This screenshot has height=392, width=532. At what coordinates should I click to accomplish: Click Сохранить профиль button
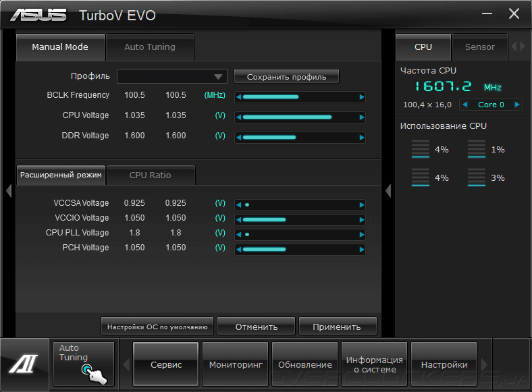(286, 77)
